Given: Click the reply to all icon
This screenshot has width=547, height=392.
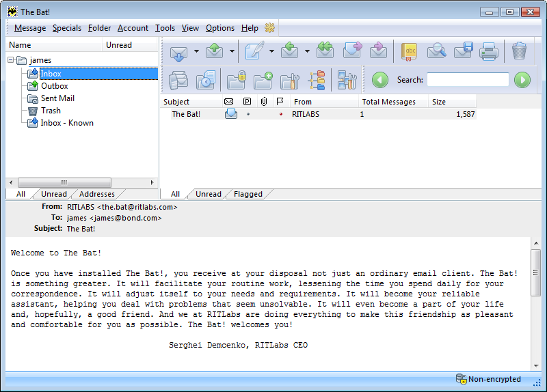Looking at the screenshot, I should (x=325, y=51).
